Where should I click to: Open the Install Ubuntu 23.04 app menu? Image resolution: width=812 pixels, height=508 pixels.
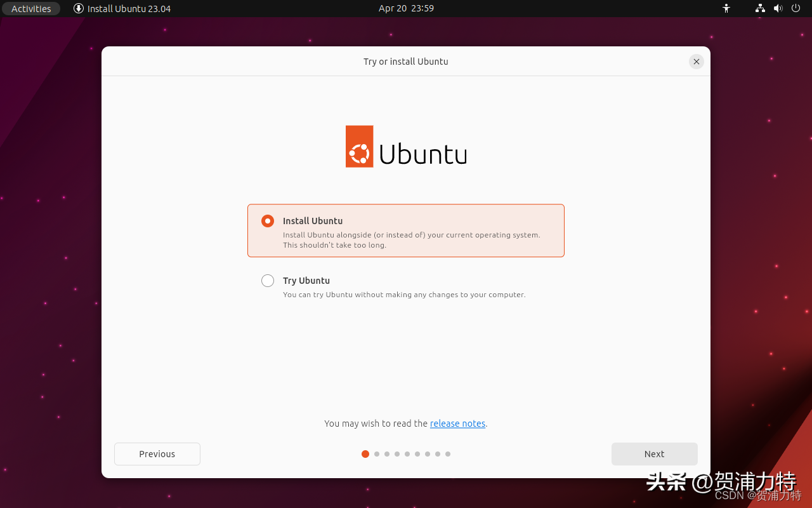(122, 9)
